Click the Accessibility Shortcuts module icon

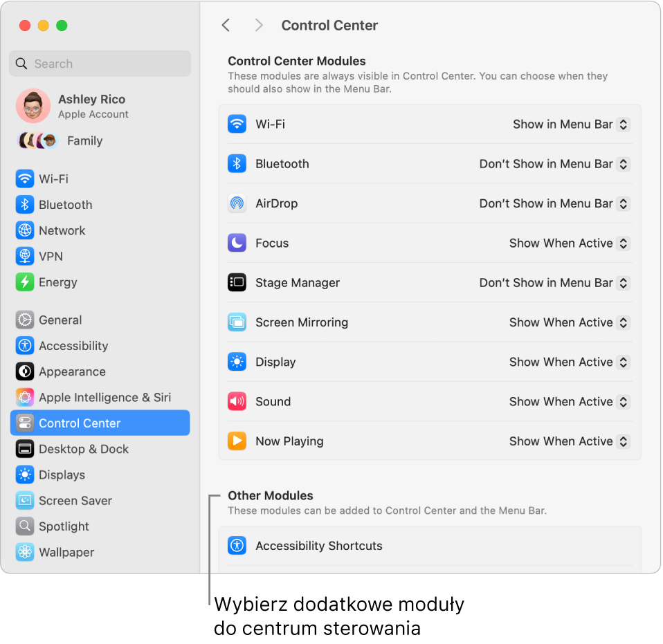tap(237, 546)
